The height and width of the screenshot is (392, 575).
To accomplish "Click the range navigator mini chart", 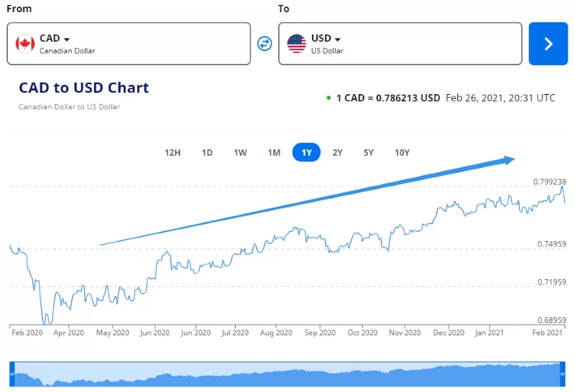I will click(287, 374).
